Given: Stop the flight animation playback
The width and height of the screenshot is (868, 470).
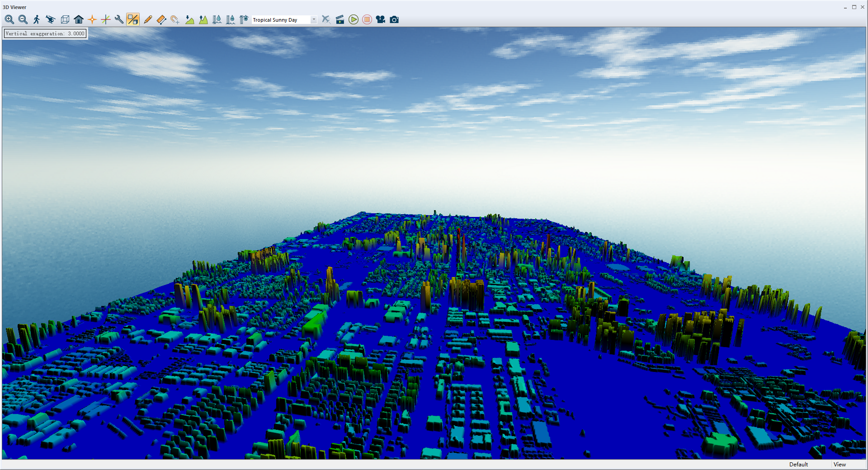Looking at the screenshot, I should (x=367, y=19).
